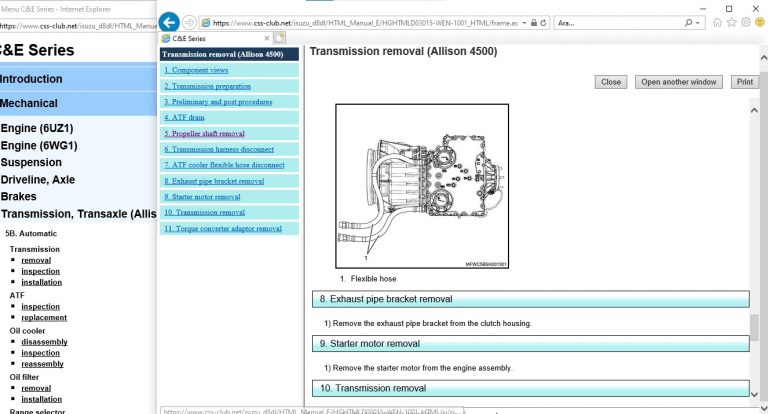The image size is (768, 414).
Task: Open a new tab with the blank tab button
Action: tap(279, 38)
